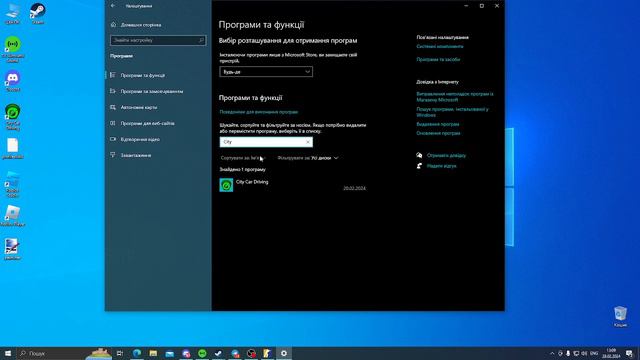Open the notification center icon
This screenshot has width=640, height=360.
[x=630, y=353]
